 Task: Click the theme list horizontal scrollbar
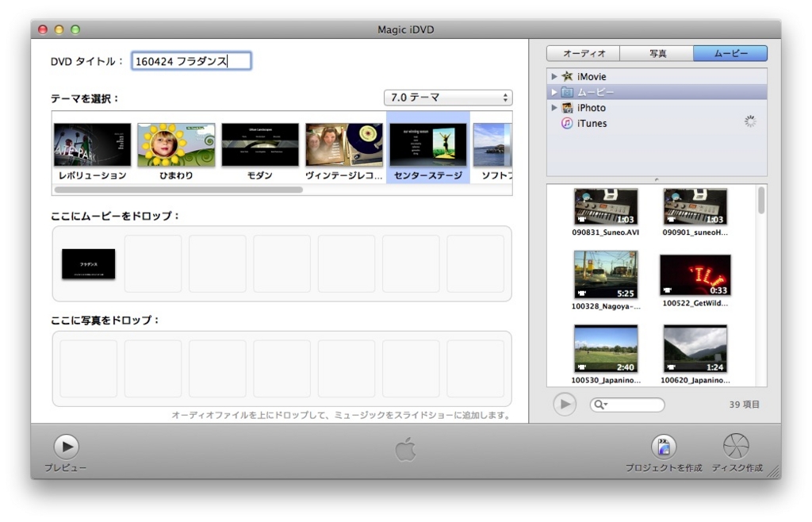click(178, 190)
